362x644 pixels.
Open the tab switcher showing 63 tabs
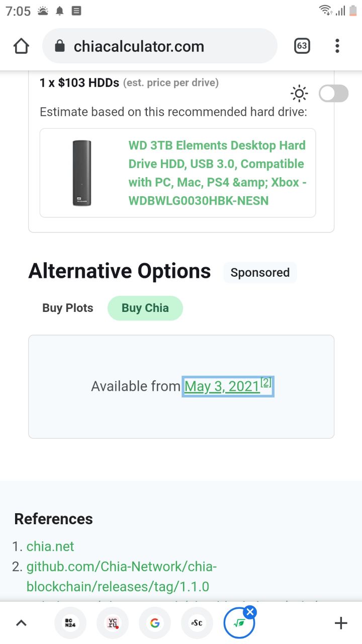point(302,46)
